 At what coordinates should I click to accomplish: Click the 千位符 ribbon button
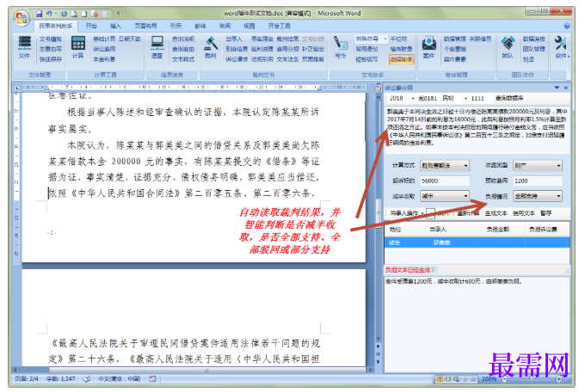398,39
